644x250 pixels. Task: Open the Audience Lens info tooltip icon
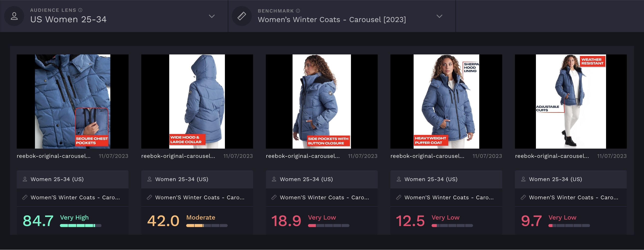(x=80, y=10)
